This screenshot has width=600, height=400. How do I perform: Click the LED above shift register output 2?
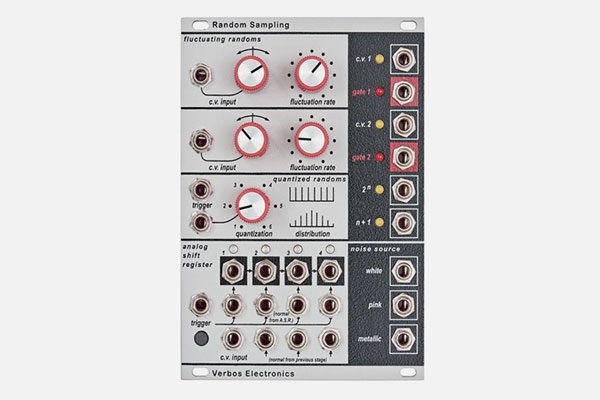pyautogui.click(x=265, y=250)
